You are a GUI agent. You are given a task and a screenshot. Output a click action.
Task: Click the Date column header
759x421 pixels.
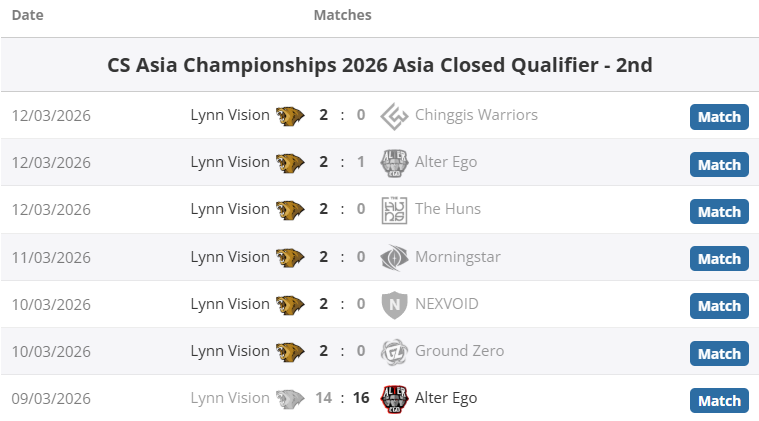point(28,15)
